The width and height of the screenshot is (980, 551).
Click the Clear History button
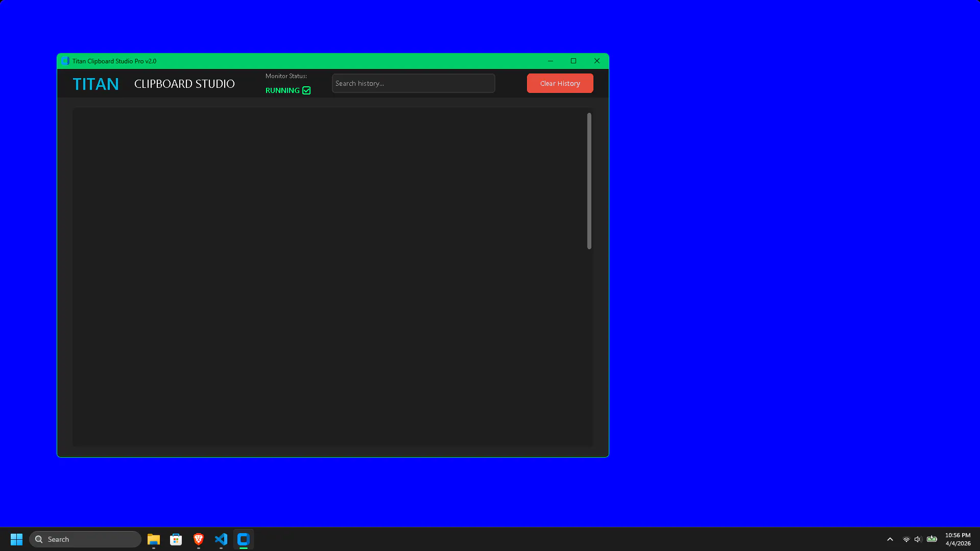[560, 83]
